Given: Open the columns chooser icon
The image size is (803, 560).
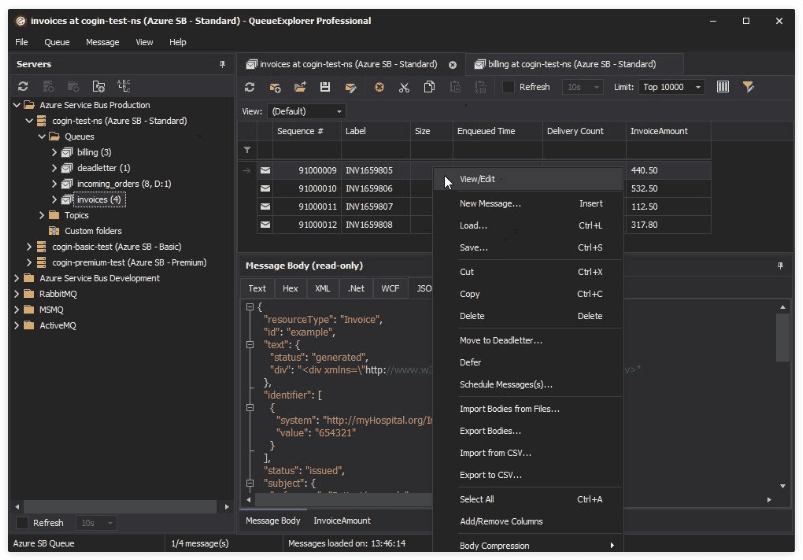Looking at the screenshot, I should (x=723, y=87).
